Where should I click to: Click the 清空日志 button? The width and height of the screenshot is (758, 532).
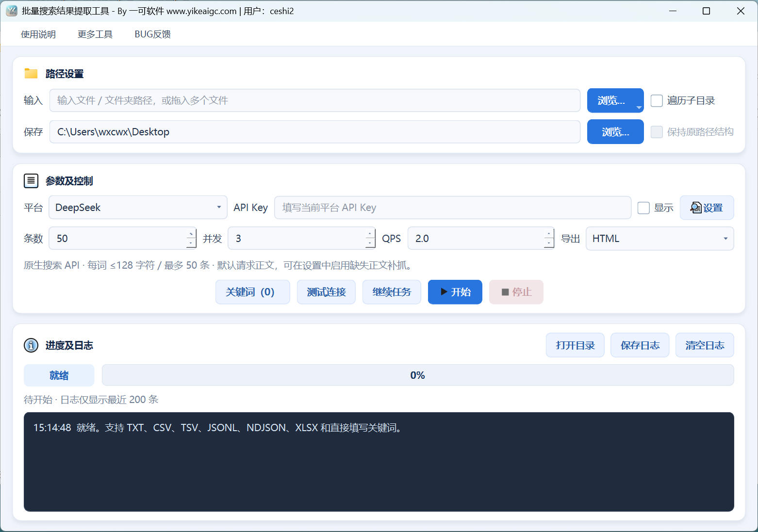(x=705, y=345)
